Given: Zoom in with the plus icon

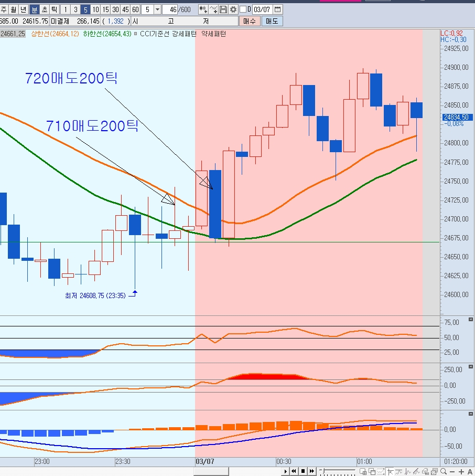Looking at the screenshot, I should (461, 471).
